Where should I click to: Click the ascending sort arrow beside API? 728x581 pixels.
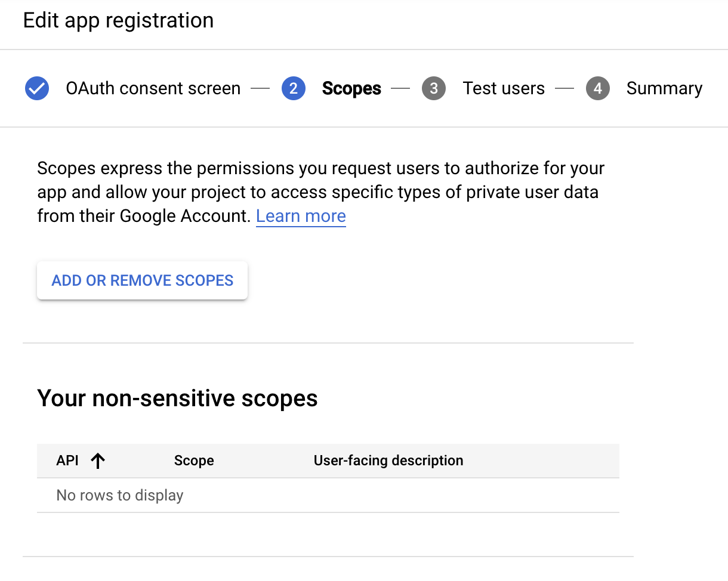pyautogui.click(x=98, y=460)
